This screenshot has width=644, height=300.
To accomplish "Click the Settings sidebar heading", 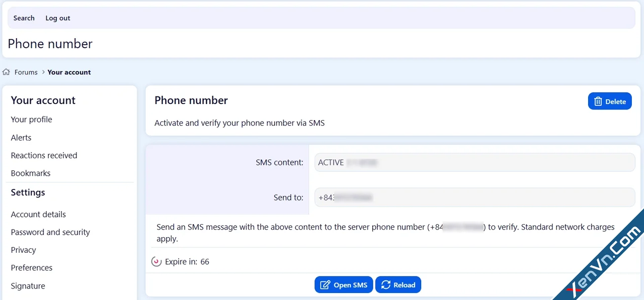I will 28,192.
